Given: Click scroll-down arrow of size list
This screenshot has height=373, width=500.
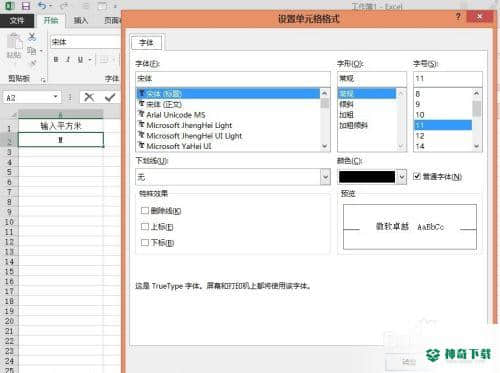Looking at the screenshot, I should pyautogui.click(x=477, y=146).
